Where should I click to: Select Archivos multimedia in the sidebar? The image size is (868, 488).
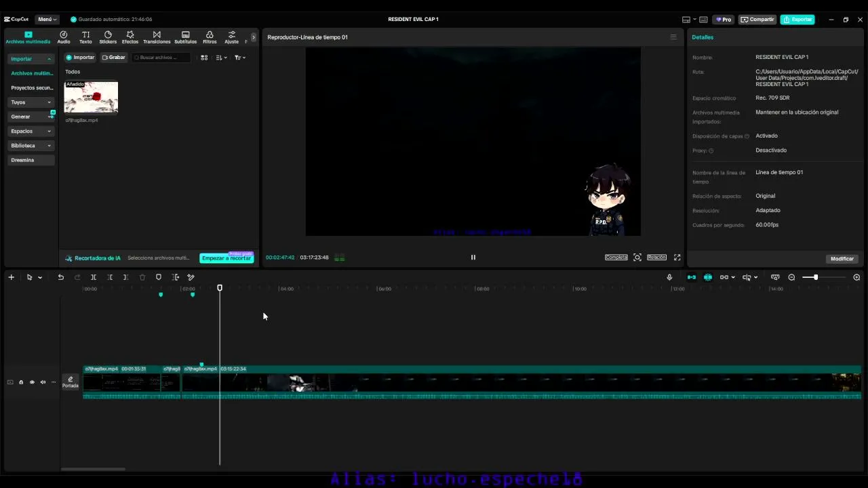[x=31, y=73]
